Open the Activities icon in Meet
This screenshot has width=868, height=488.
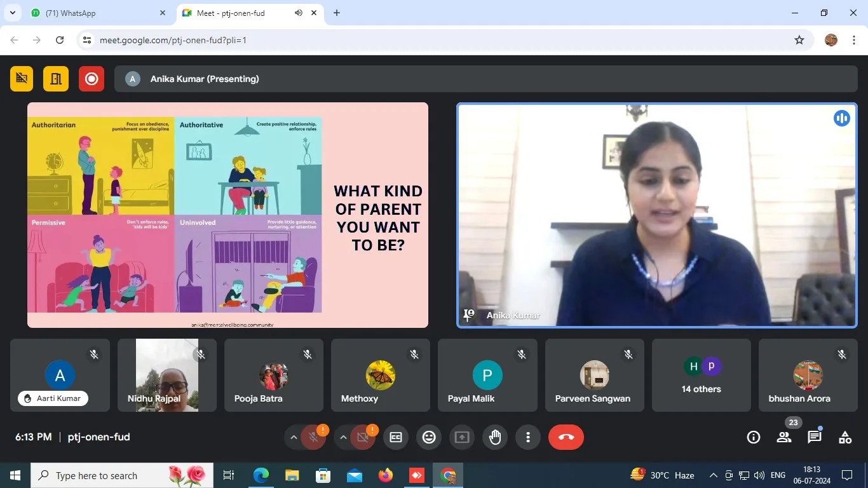(845, 437)
